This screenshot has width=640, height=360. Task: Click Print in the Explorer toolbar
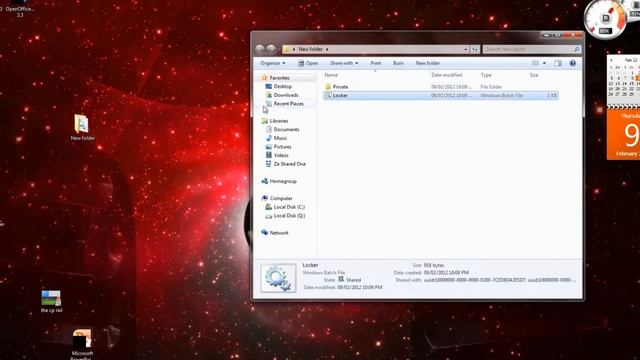tap(376, 63)
